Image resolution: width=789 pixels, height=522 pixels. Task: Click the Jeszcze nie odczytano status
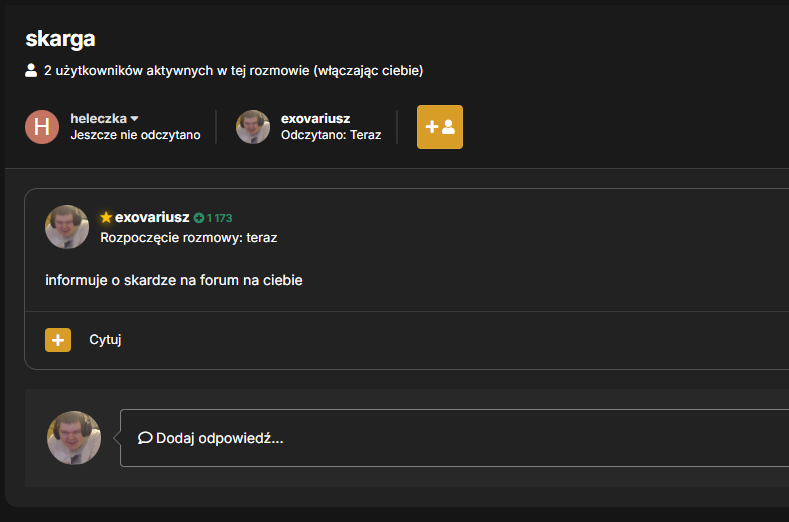click(135, 135)
